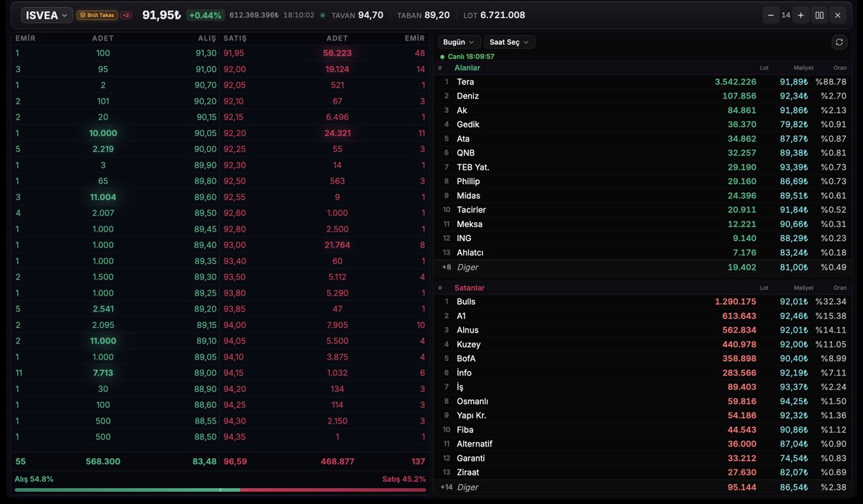Click the ALIŞ column header

[x=207, y=39]
